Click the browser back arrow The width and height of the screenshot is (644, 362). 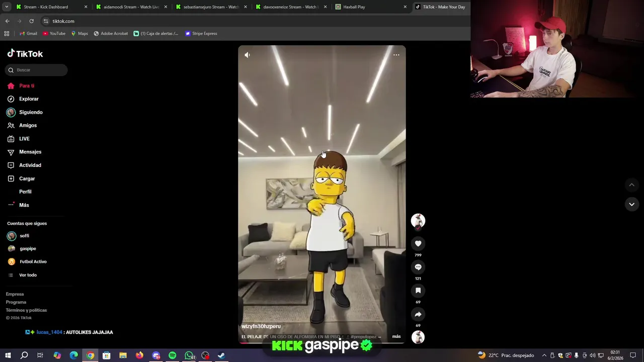pyautogui.click(x=7, y=21)
